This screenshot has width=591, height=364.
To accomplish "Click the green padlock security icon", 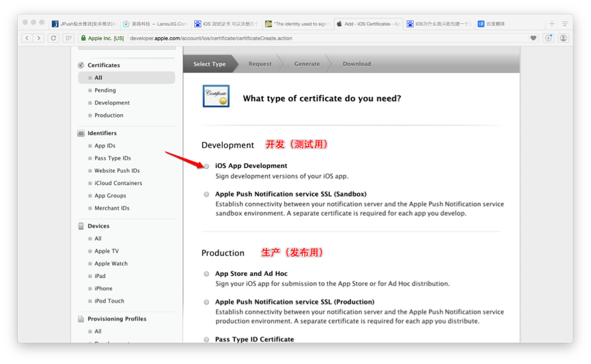I will point(83,38).
